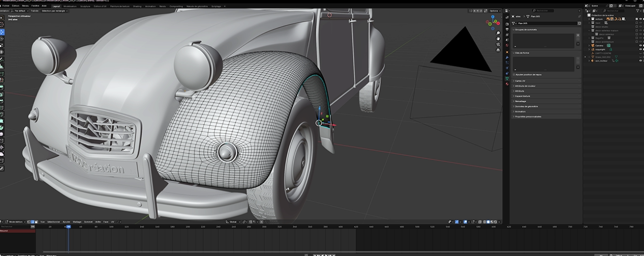Expand the Attributs de couleur panel
The image size is (644, 256).
tap(524, 86)
